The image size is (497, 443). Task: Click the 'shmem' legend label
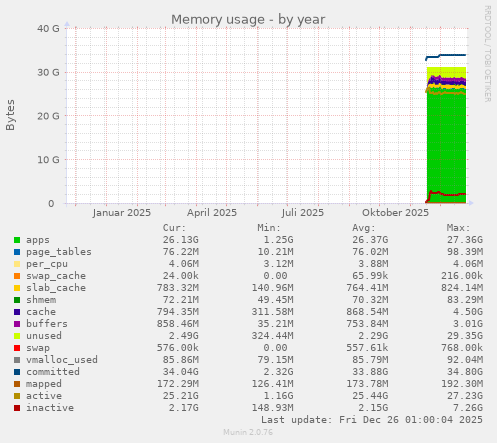tap(41, 300)
